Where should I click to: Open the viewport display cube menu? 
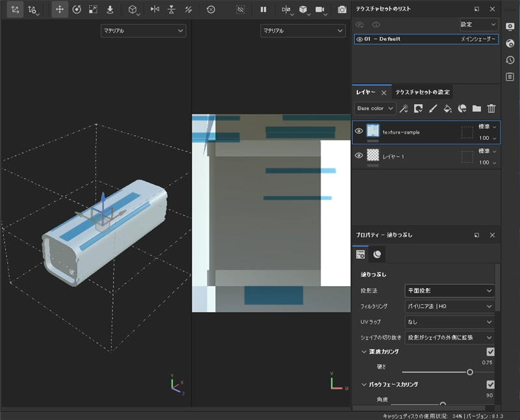tap(304, 10)
